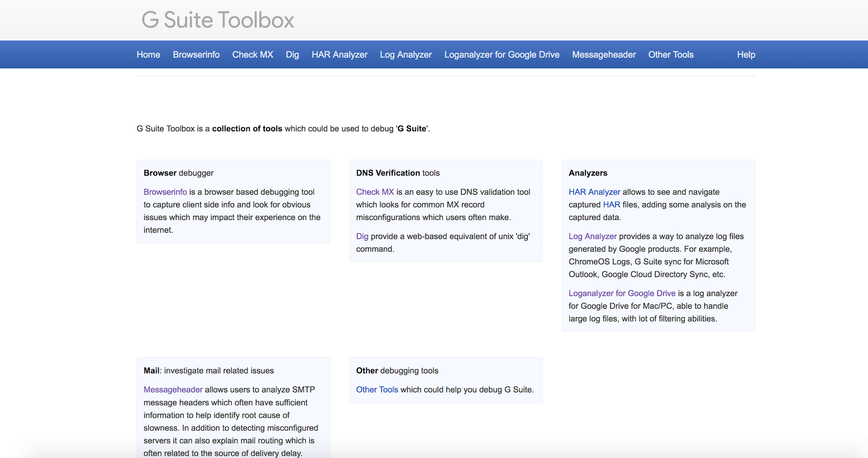Image resolution: width=868 pixels, height=458 pixels.
Task: Open Check MX from the top navigation
Action: (253, 55)
